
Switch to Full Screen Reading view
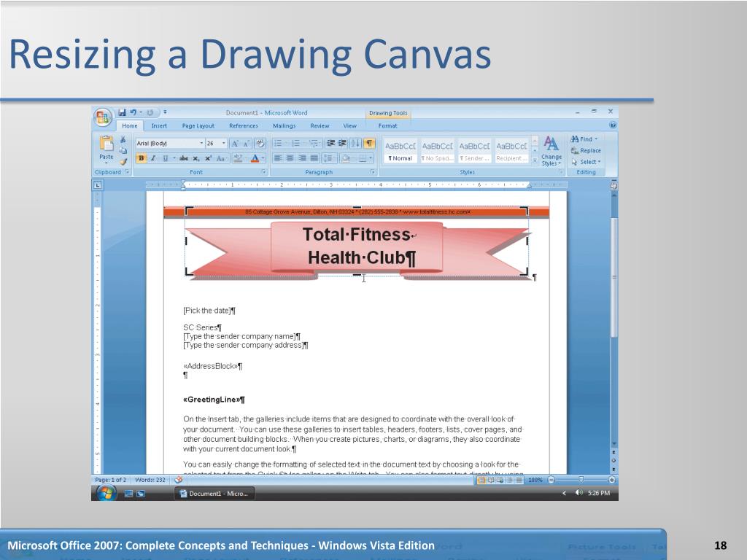tap(491, 480)
